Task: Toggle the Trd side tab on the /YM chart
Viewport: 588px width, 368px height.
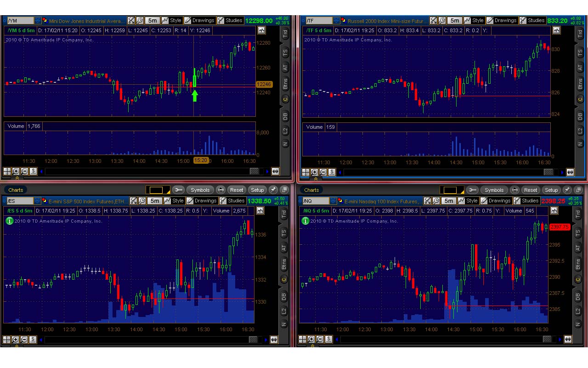Action: tap(285, 33)
